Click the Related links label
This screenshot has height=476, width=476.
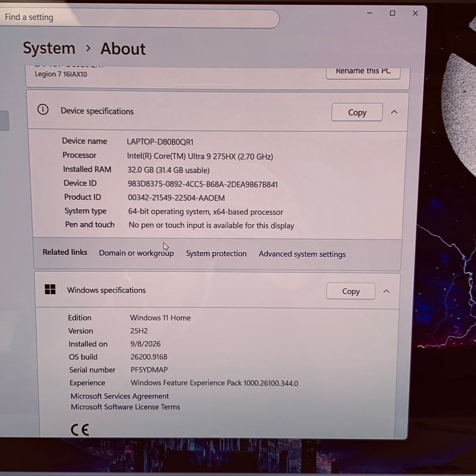point(65,252)
